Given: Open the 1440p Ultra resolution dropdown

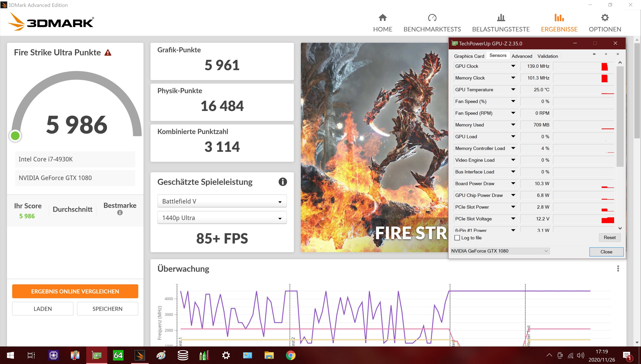Looking at the screenshot, I should (x=222, y=218).
